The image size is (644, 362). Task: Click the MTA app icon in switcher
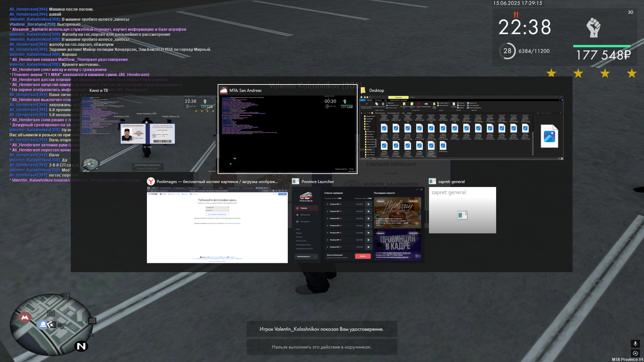(224, 90)
